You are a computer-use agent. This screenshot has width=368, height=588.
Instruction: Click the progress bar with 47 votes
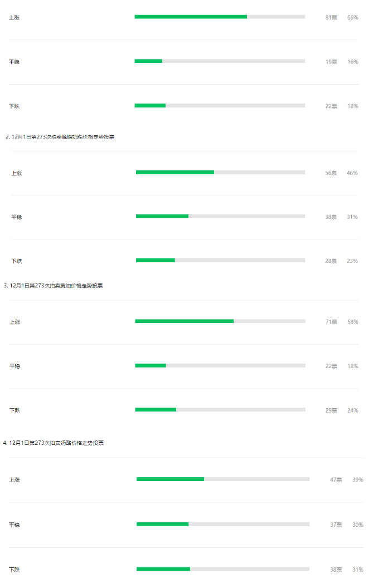pos(222,479)
